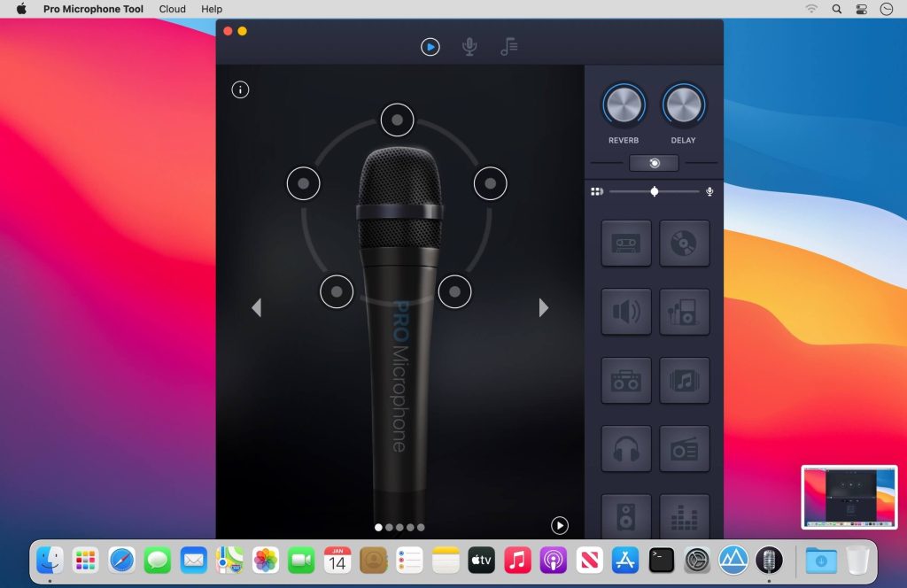907x588 pixels.
Task: Activate the boombox effect preset
Action: tap(626, 380)
